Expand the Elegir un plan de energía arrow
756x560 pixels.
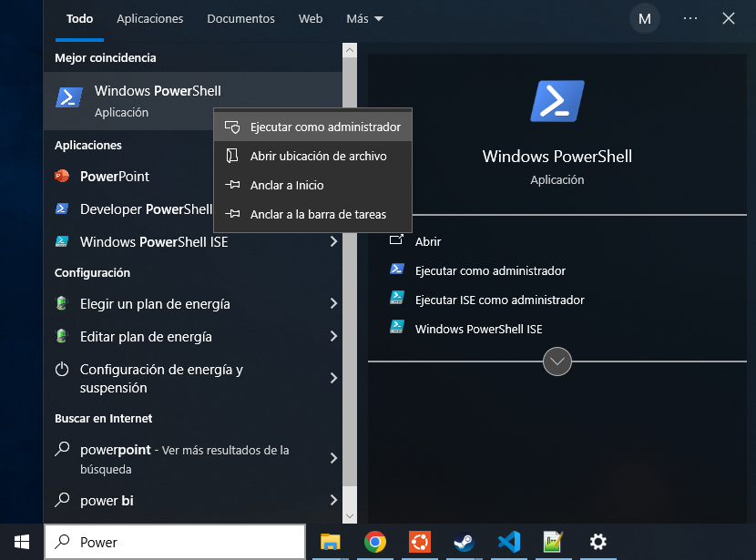[x=333, y=304]
